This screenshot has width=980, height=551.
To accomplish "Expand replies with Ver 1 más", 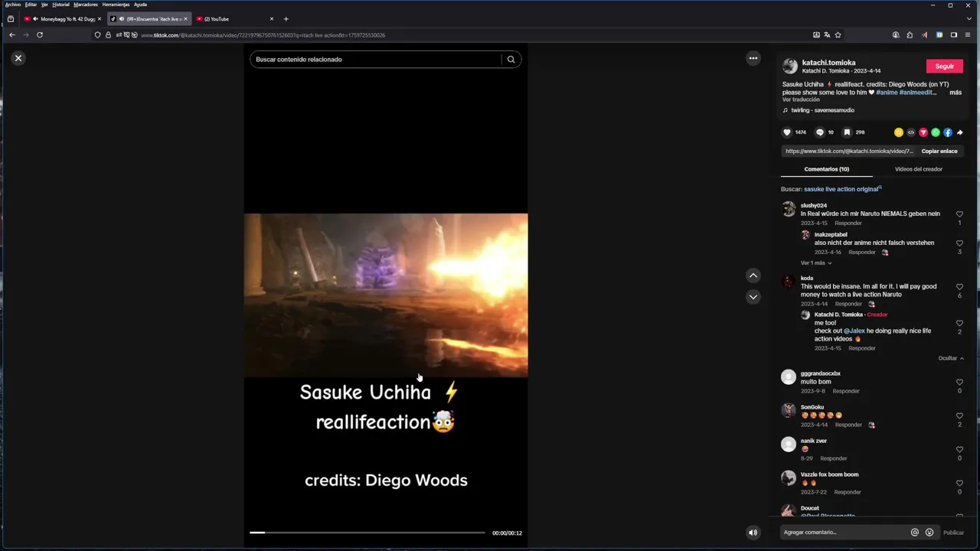I will [x=816, y=263].
